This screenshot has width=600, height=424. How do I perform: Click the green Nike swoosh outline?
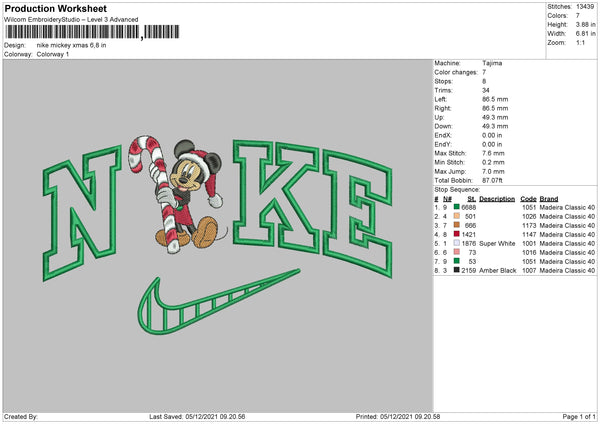click(x=219, y=301)
